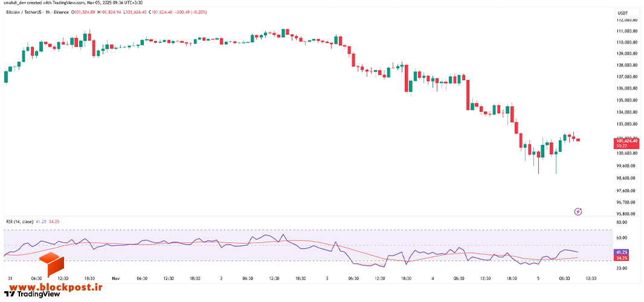Click the 12:30 label at the far right of the time axis
The height and width of the screenshot is (302, 644).
(x=591, y=278)
